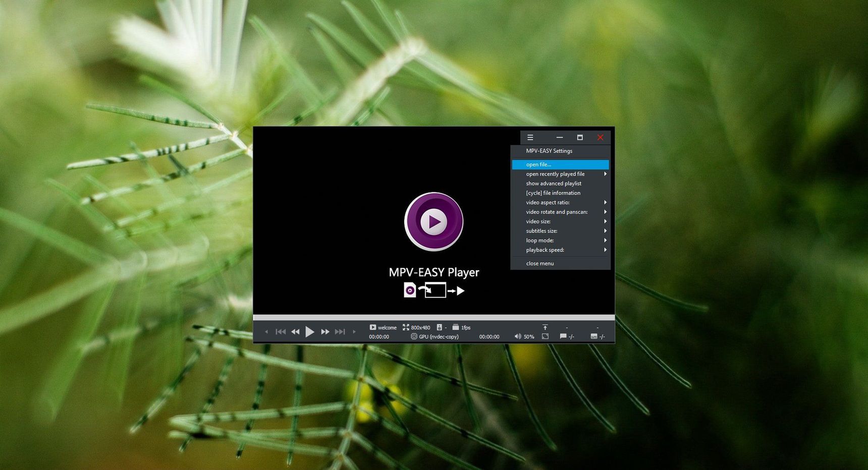
Task: Expand the playback speed submenu arrow
Action: (x=605, y=250)
